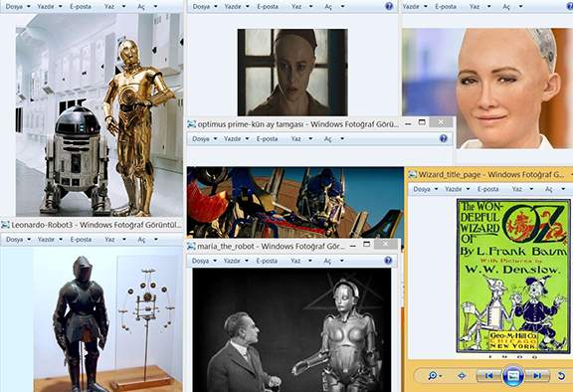Click the Wonderful Wizard of Oz cover image
Screen dimensions: 573x392
[x=513, y=276]
